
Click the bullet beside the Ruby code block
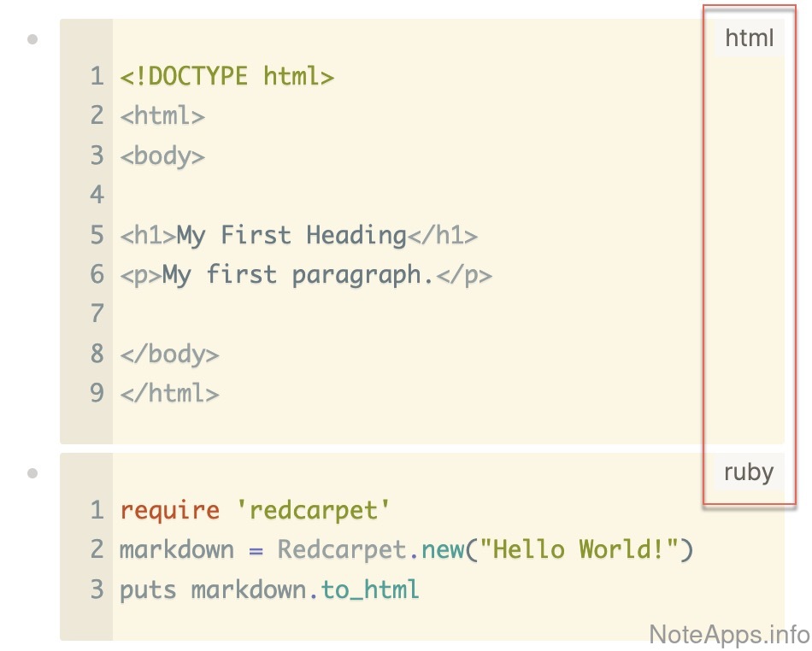pyautogui.click(x=33, y=472)
